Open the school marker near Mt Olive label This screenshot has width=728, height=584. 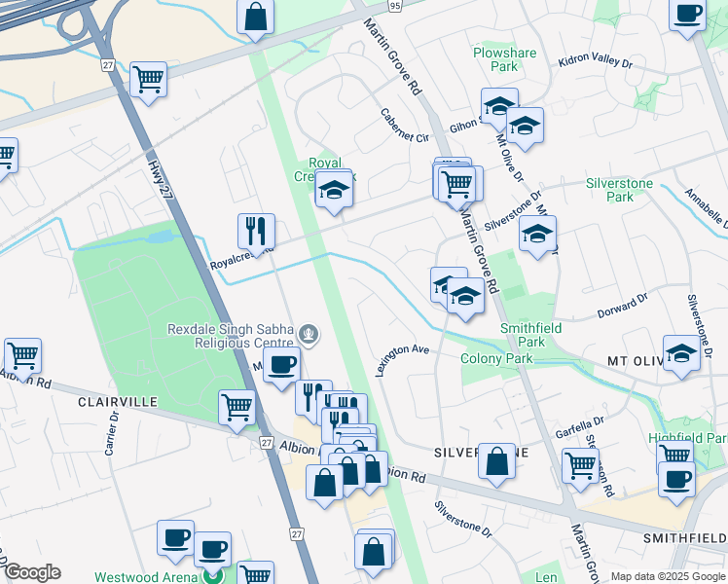[x=681, y=354]
